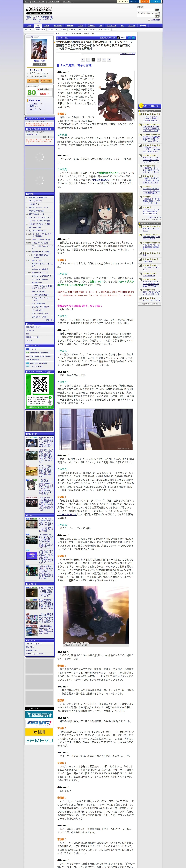
Task: Click the game title/maker search 検索 button
Action: click(157, 16)
